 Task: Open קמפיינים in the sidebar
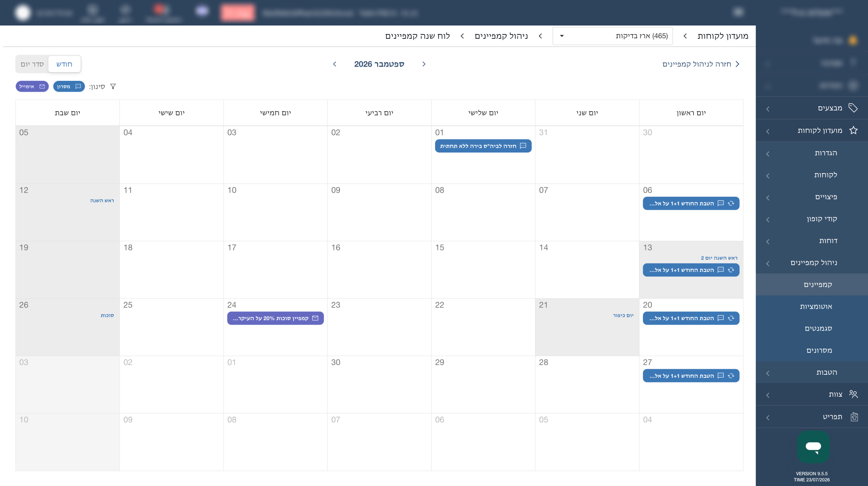coord(812,284)
